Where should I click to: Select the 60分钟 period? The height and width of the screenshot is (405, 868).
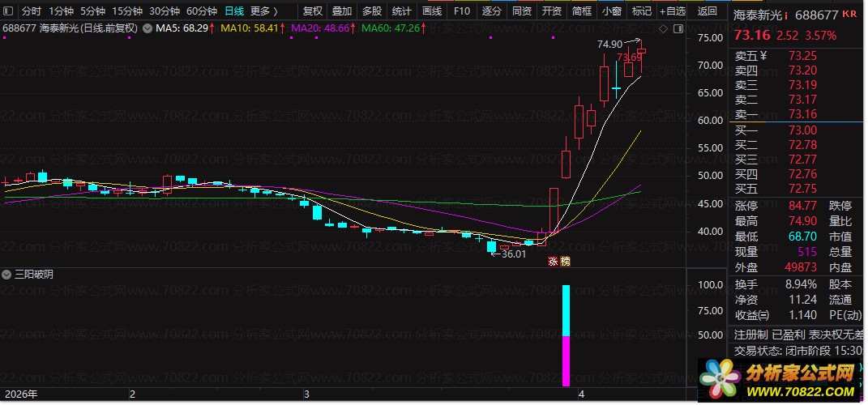point(202,11)
